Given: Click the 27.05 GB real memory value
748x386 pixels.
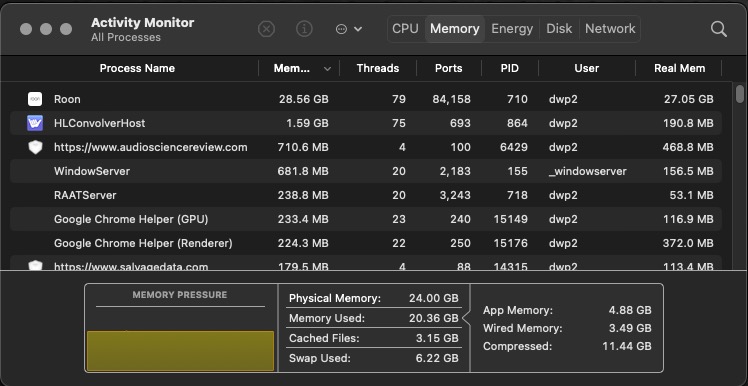Looking at the screenshot, I should click(x=688, y=99).
